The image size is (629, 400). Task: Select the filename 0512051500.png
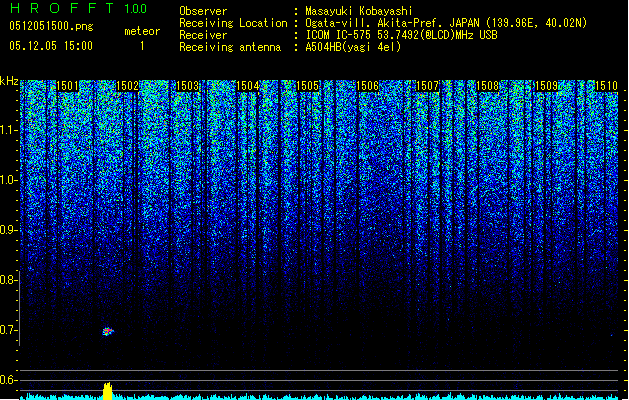[x=51, y=27]
